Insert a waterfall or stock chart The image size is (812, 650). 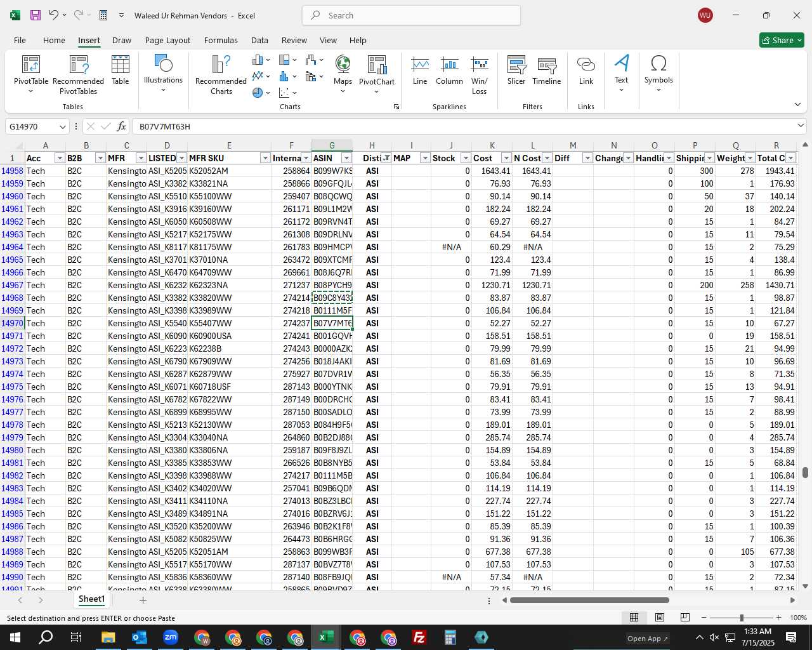(314, 60)
